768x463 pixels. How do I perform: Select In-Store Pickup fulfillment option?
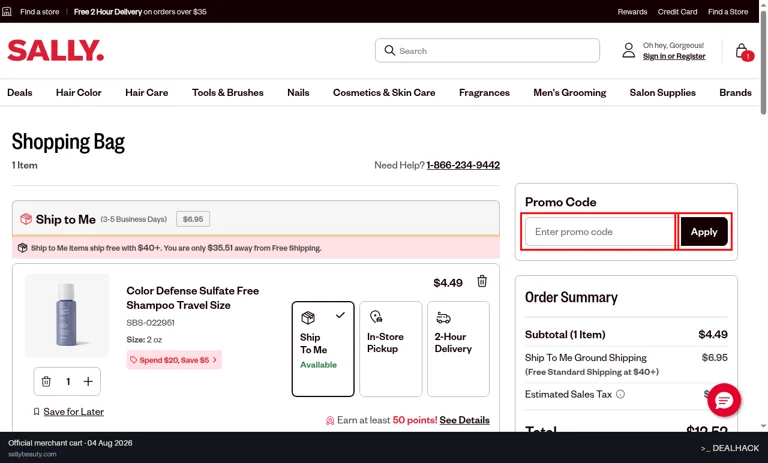click(x=390, y=349)
